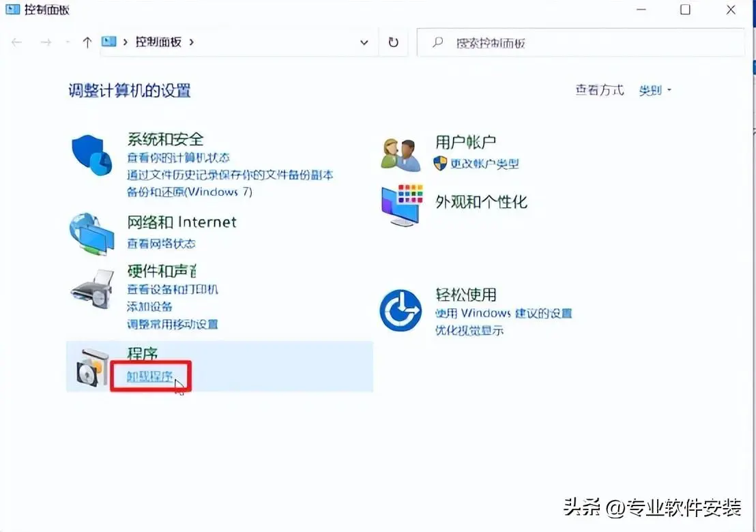Focus the 搜索控制面板 search box

[x=581, y=43]
